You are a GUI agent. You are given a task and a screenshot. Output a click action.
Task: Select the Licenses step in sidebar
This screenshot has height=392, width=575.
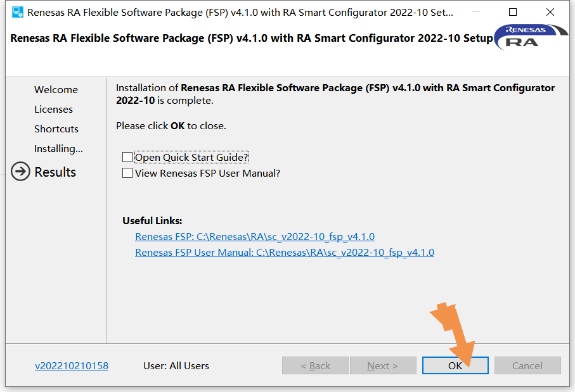(x=53, y=109)
